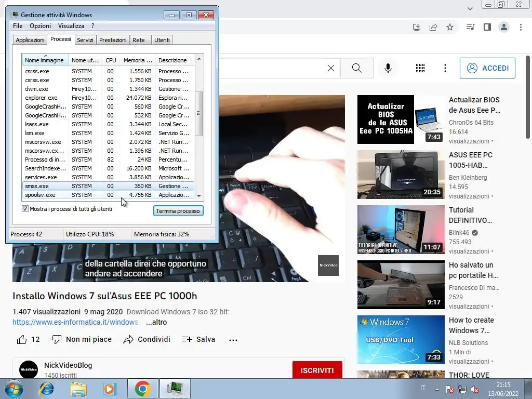The image size is (532, 399).
Task: Open Actualizar BIOS de Asus Eee video thumbnail
Action: coord(401,119)
